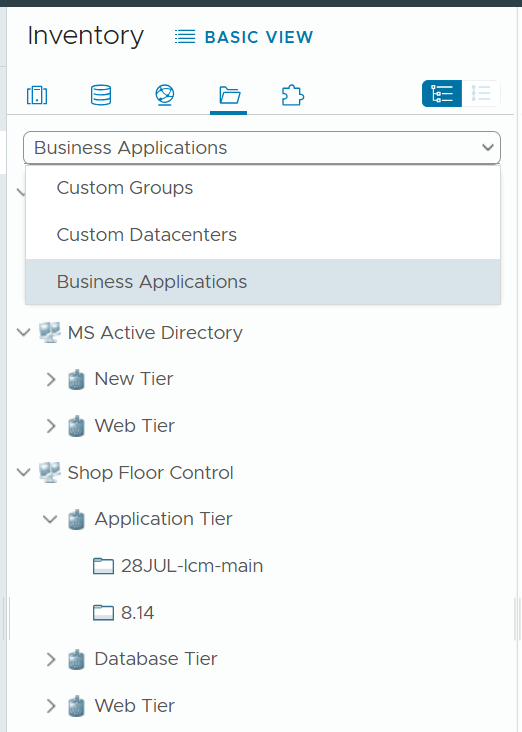Expand the Database Tier node

(x=51, y=659)
